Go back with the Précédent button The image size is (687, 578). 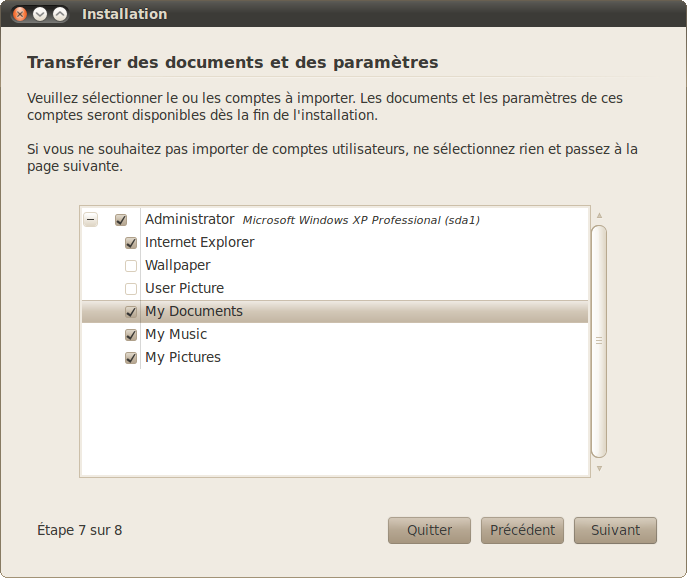523,530
